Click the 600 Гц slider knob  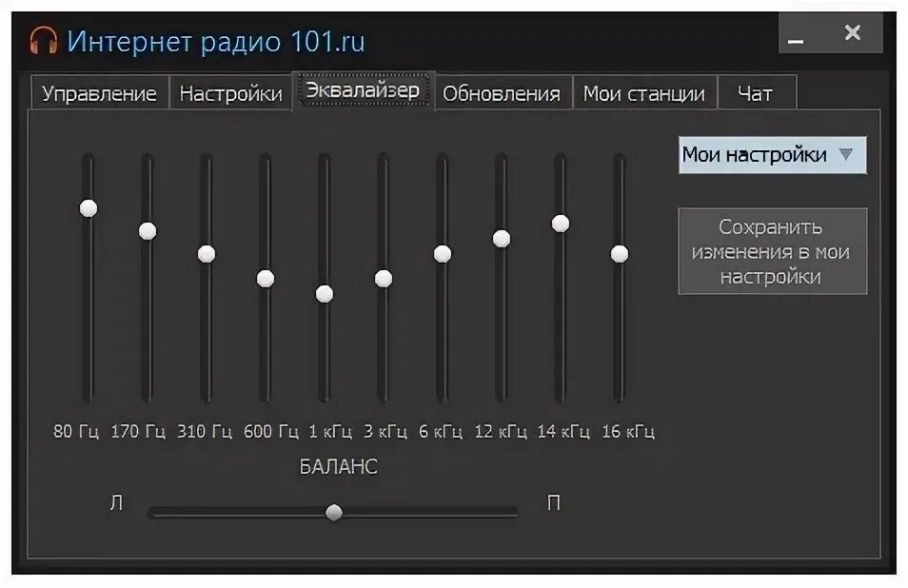pos(266,279)
